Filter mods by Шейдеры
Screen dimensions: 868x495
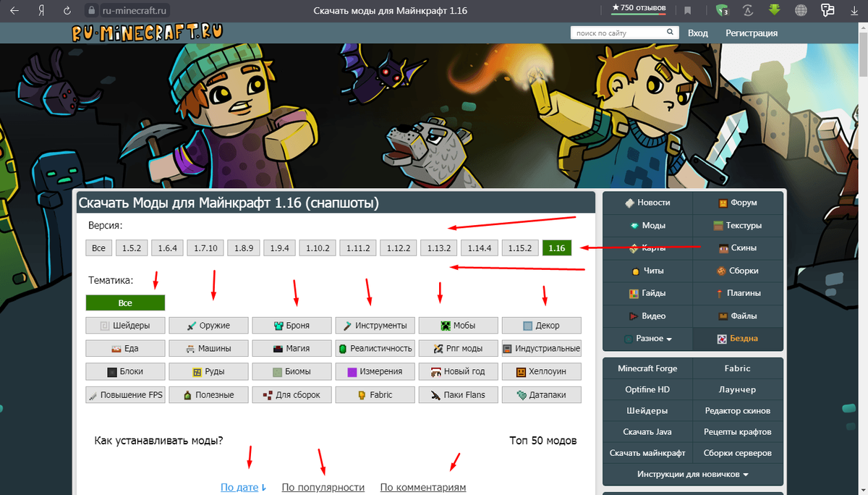(125, 325)
